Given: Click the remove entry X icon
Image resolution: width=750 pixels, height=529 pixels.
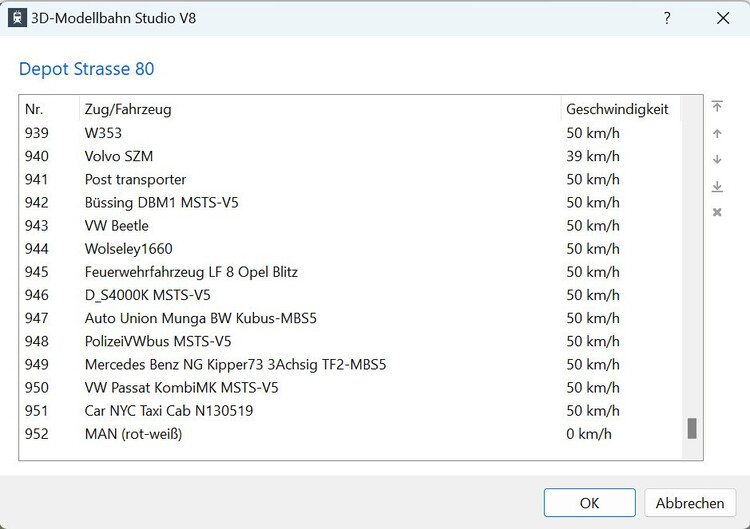Looking at the screenshot, I should (717, 212).
